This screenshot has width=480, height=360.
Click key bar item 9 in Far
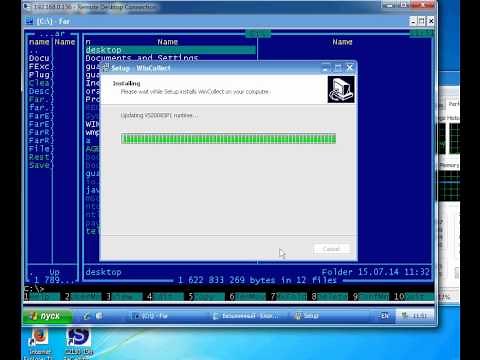tap(372, 296)
